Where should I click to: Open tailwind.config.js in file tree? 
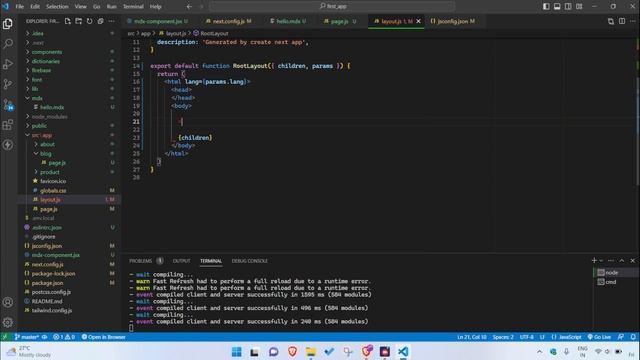pos(52,310)
